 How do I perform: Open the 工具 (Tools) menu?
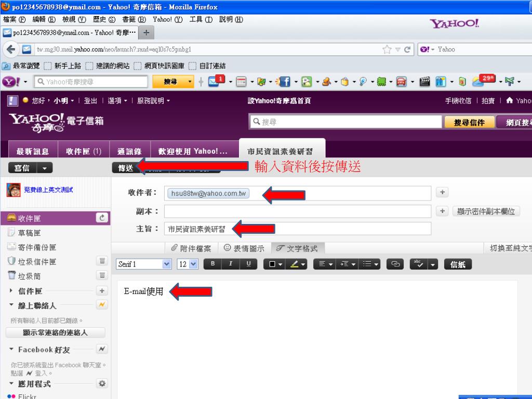click(201, 19)
